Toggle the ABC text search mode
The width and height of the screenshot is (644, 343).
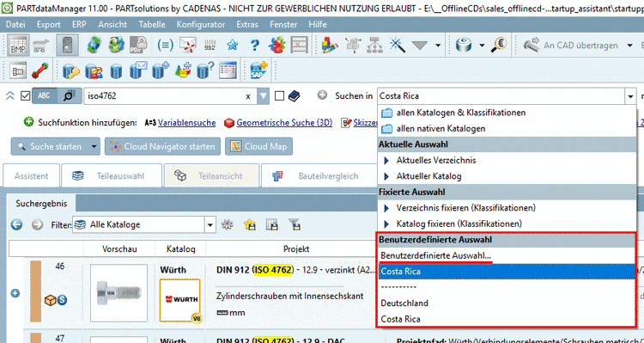coord(45,95)
